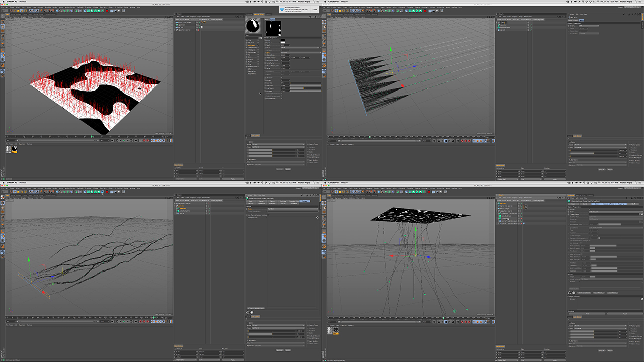
Task: Open the Active dropdown in bottom-right Color section
Action: point(600,326)
